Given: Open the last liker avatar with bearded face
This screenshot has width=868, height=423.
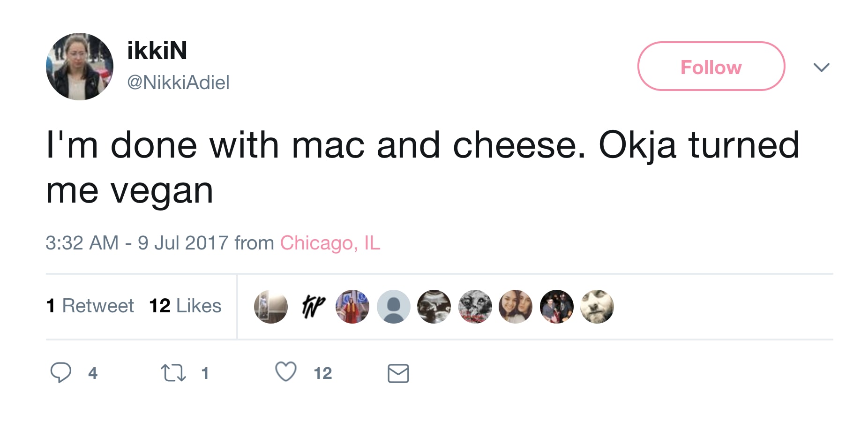Looking at the screenshot, I should pyautogui.click(x=597, y=307).
